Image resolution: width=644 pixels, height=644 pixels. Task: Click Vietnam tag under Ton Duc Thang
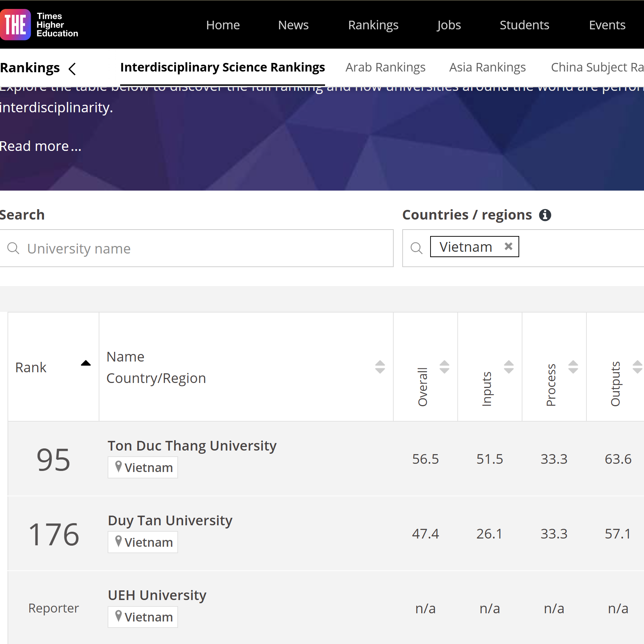[143, 467]
